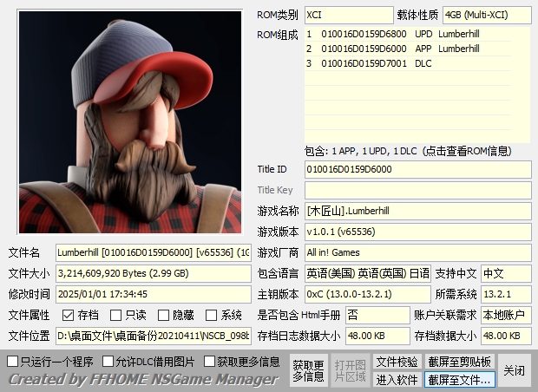
Task: Click the 修改时间 field 2025/01/01 17:34:45
Action: tap(154, 294)
